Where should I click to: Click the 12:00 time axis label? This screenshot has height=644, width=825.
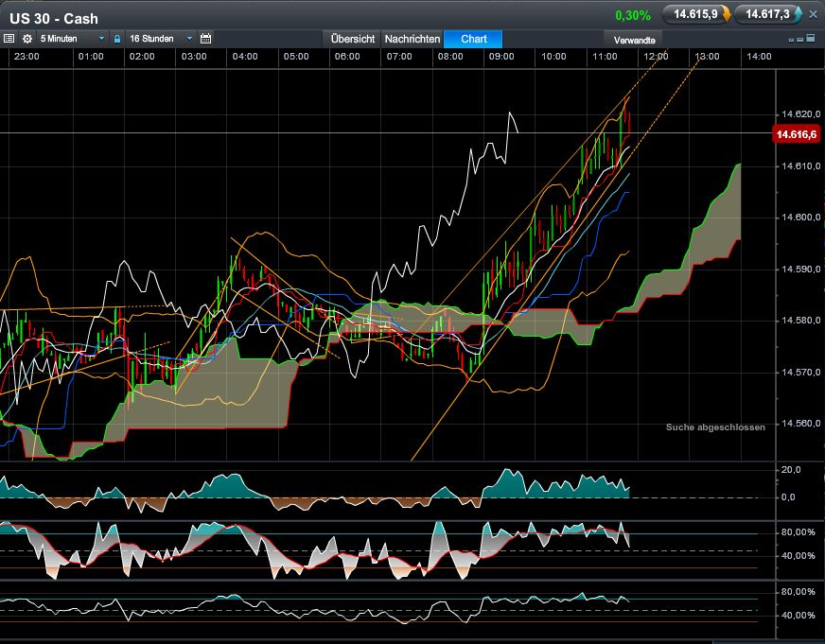(655, 57)
